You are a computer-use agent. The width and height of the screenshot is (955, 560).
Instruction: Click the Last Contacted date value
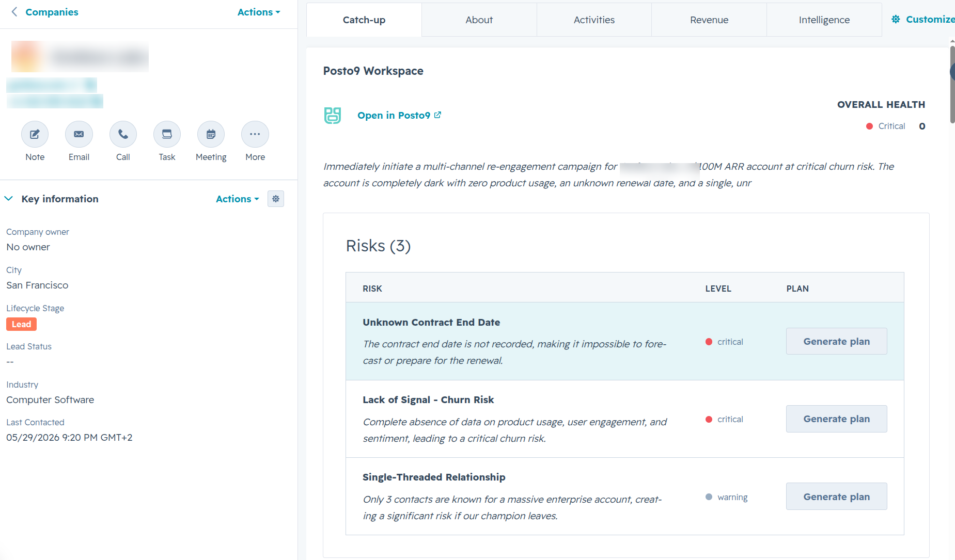[x=69, y=437]
